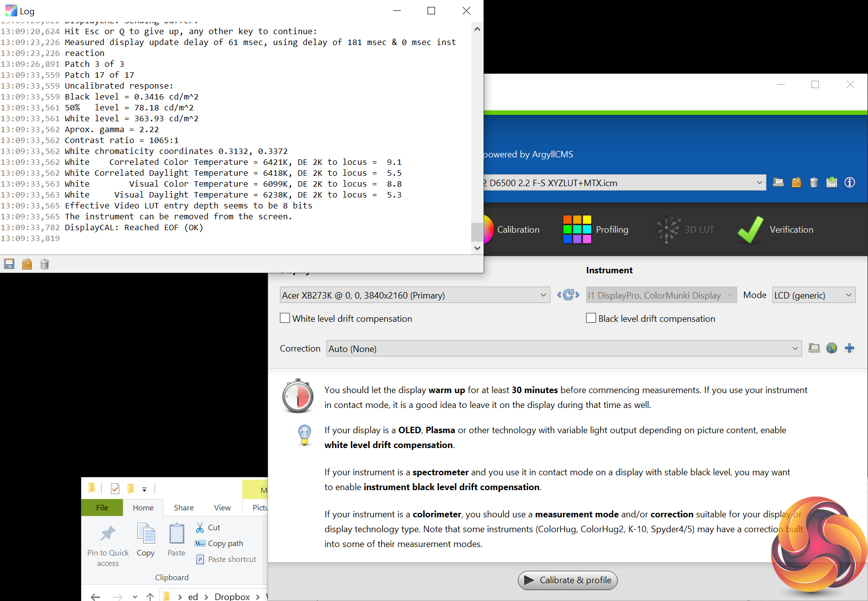868x601 pixels.
Task: Switch to the Profiling tab
Action: (x=596, y=230)
